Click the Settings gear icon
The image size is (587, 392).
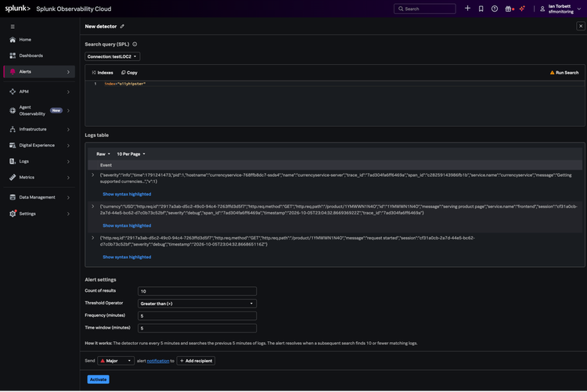click(x=13, y=214)
